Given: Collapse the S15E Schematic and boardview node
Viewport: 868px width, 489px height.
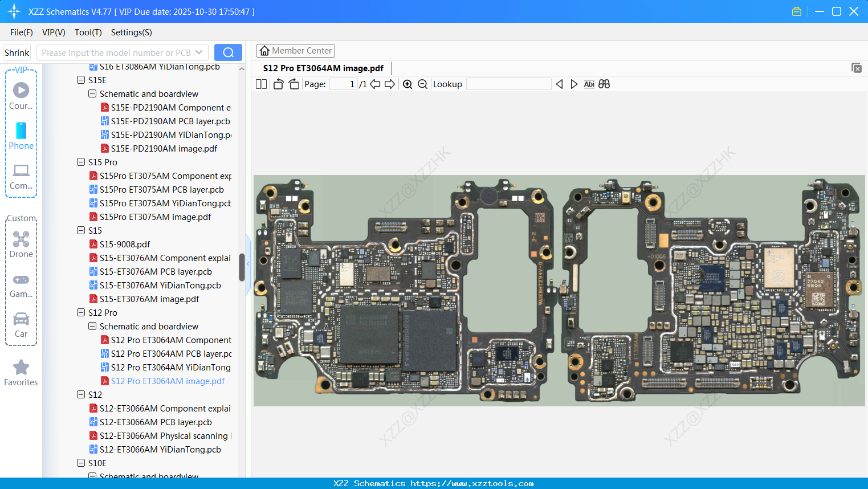Looking at the screenshot, I should pos(92,94).
